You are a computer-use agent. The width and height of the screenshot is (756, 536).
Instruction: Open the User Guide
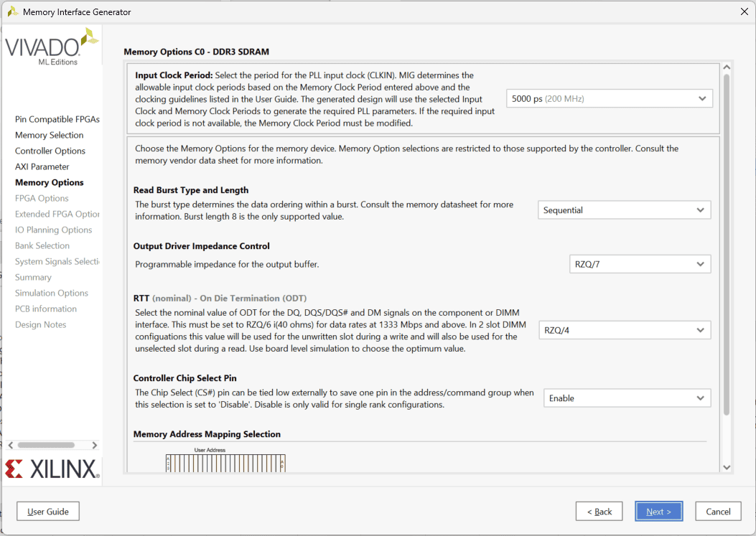click(48, 512)
